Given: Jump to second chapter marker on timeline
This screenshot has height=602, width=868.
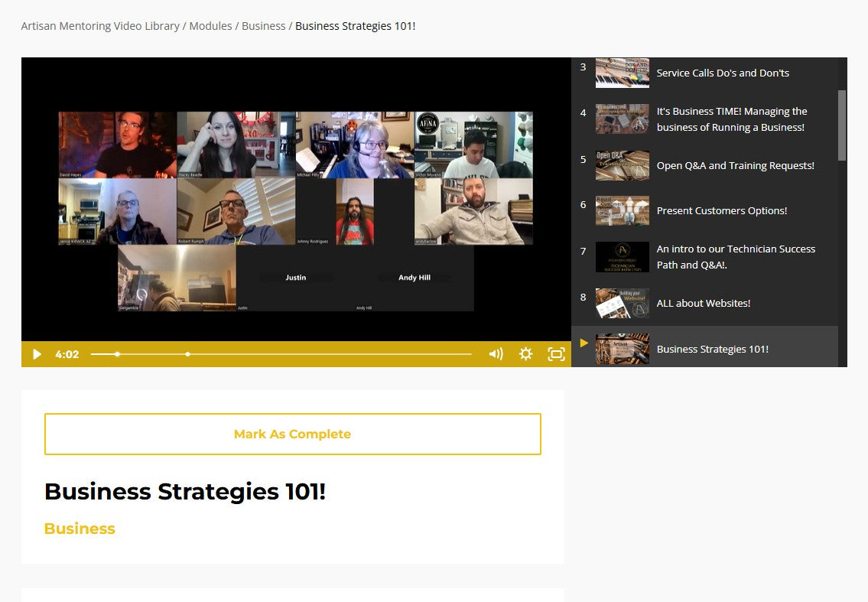Looking at the screenshot, I should (188, 354).
